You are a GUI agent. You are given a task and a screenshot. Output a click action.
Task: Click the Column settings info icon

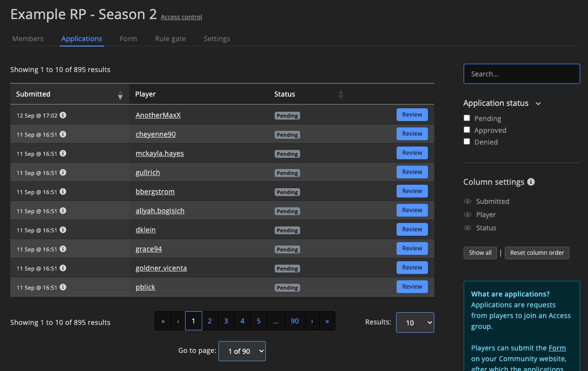point(531,182)
